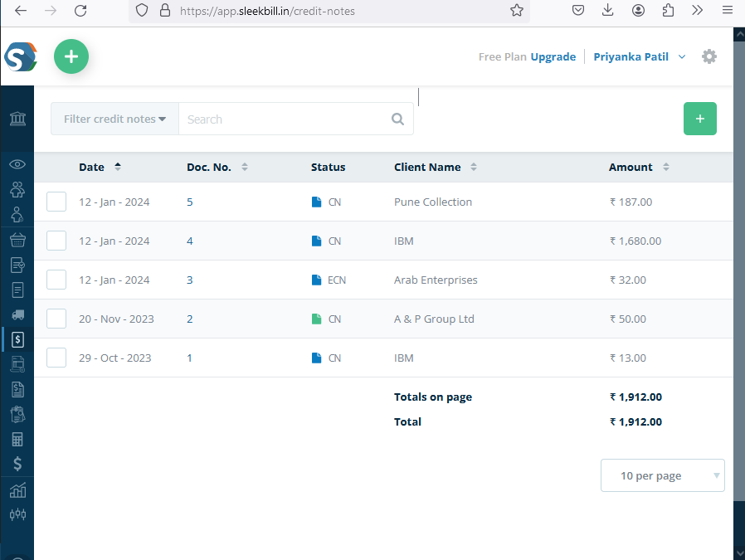Open the settings gear icon
The image size is (745, 560).
coord(708,56)
